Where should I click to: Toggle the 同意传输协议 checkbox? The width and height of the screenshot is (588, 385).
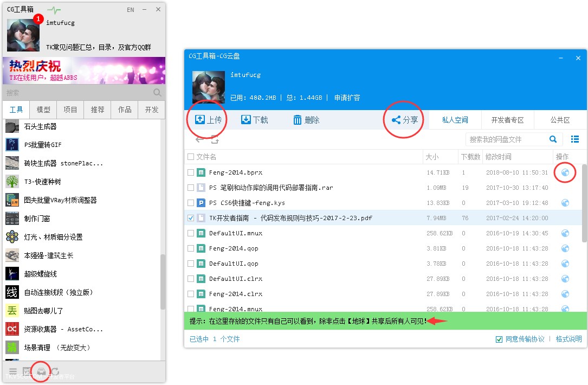click(499, 339)
